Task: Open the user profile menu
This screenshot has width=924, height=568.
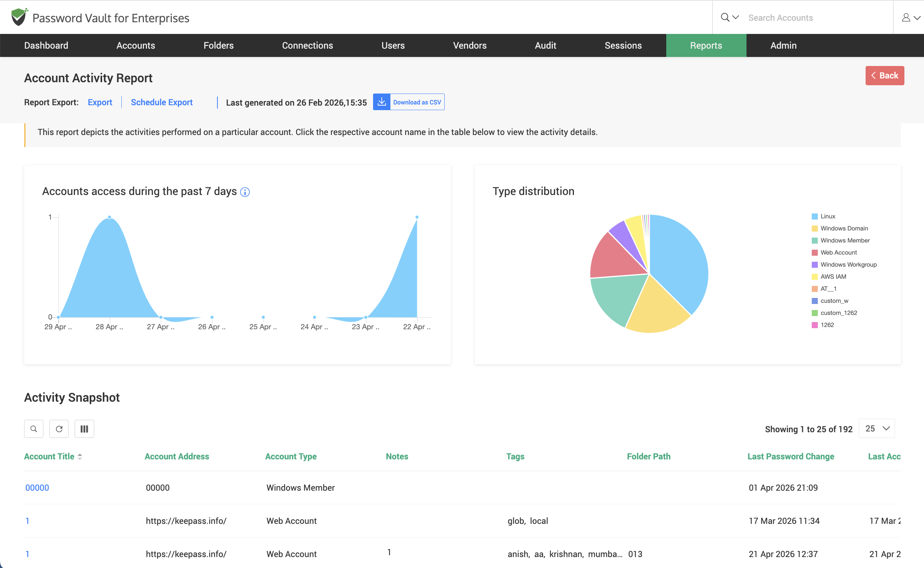Action: pos(911,17)
